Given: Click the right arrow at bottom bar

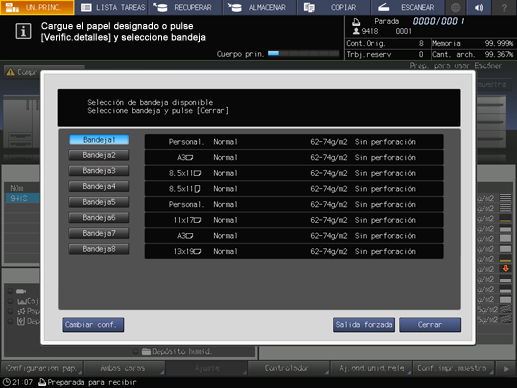Looking at the screenshot, I should [506, 368].
